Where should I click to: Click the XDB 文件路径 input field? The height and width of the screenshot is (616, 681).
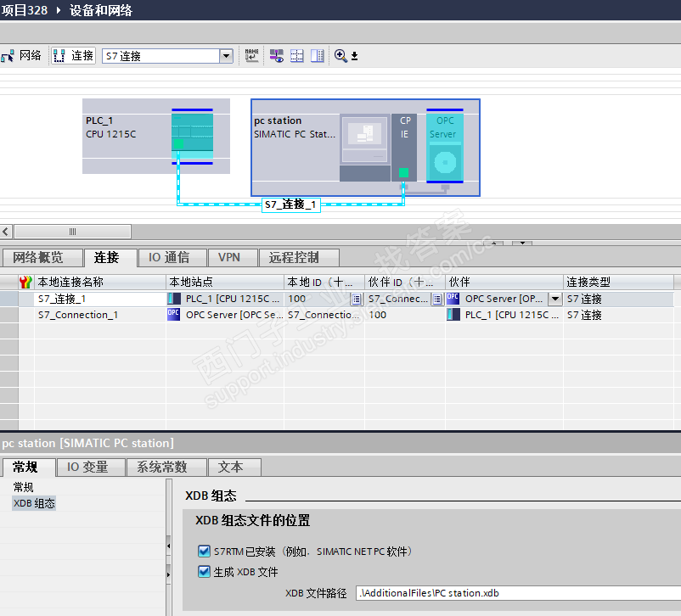pyautogui.click(x=518, y=593)
